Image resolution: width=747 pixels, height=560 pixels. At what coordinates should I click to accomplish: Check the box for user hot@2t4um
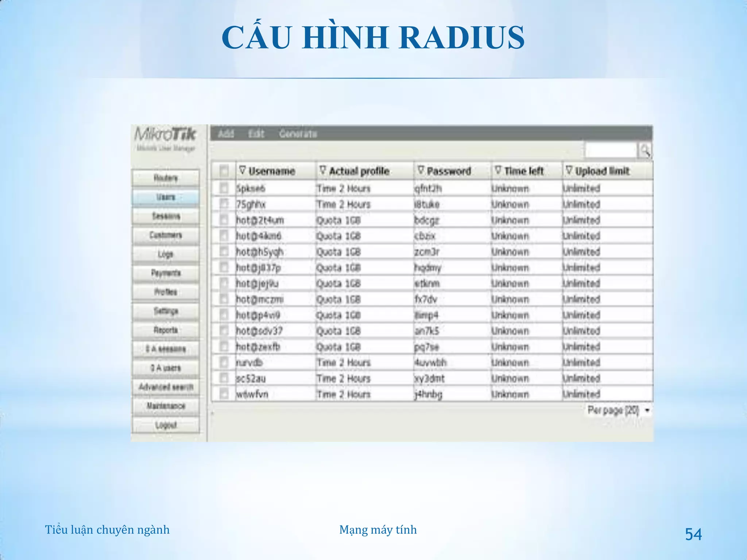(224, 220)
